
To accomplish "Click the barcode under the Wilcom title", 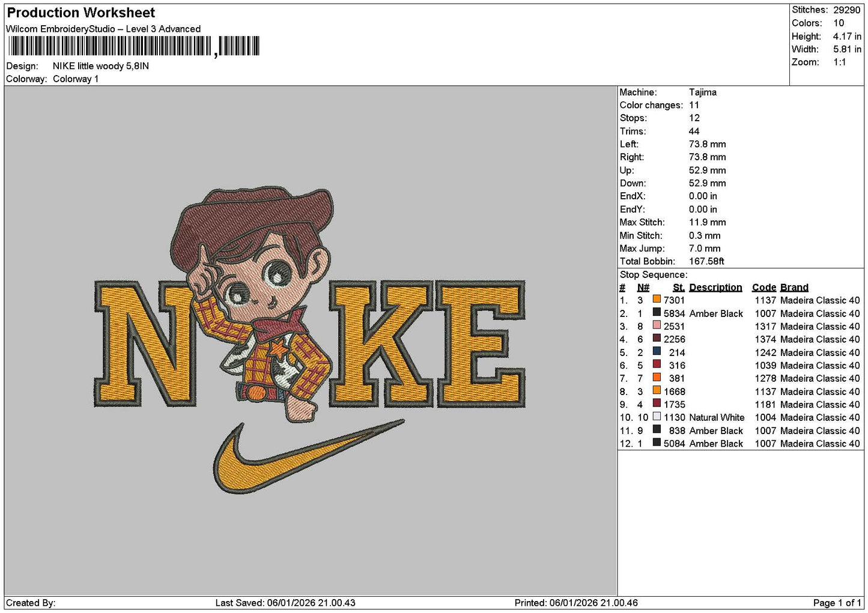I will point(133,46).
